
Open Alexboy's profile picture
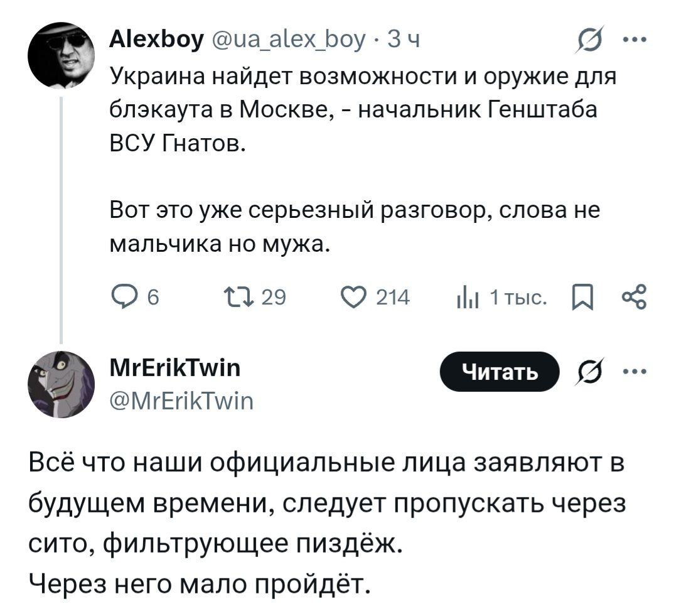[61, 55]
